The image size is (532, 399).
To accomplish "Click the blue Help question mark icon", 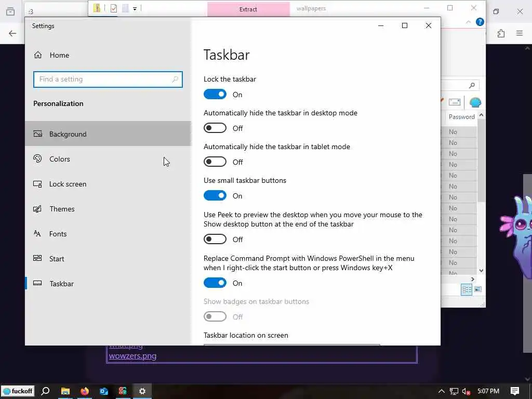I will tap(480, 22).
